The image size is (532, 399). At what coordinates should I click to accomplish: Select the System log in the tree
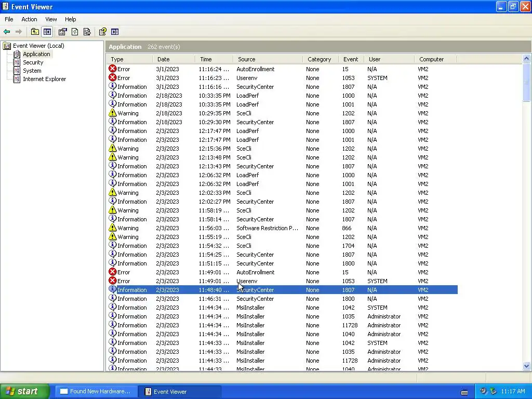(32, 71)
